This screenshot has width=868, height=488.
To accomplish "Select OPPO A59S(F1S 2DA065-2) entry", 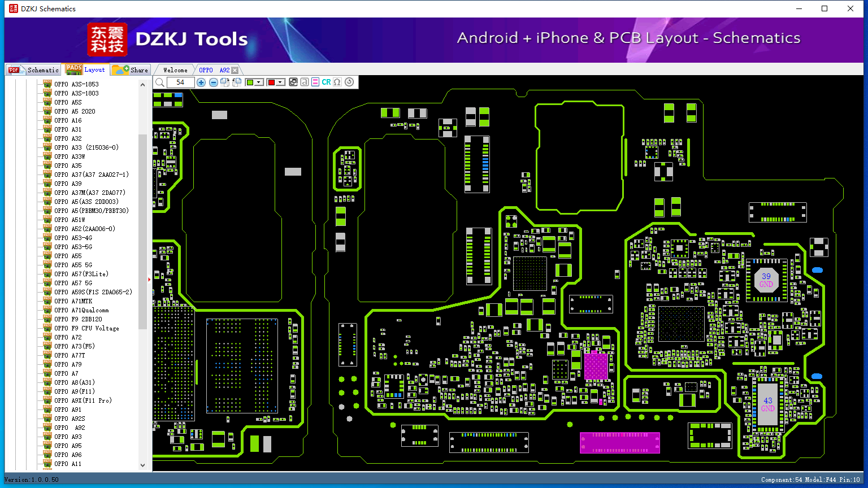I will (93, 292).
